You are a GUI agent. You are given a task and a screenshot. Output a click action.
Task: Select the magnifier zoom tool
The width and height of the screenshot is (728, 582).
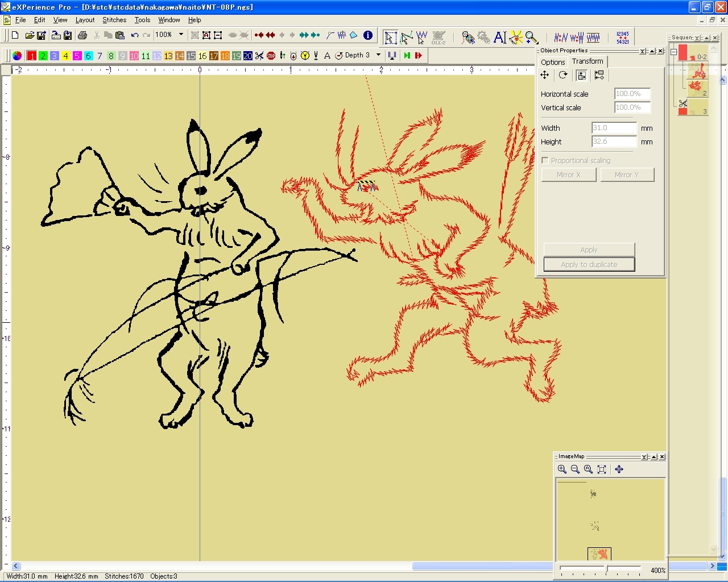(531, 38)
